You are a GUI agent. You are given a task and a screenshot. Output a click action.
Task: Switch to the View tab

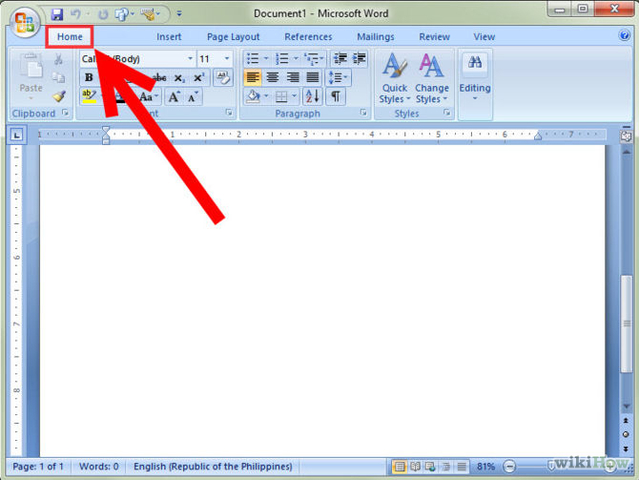(x=484, y=37)
